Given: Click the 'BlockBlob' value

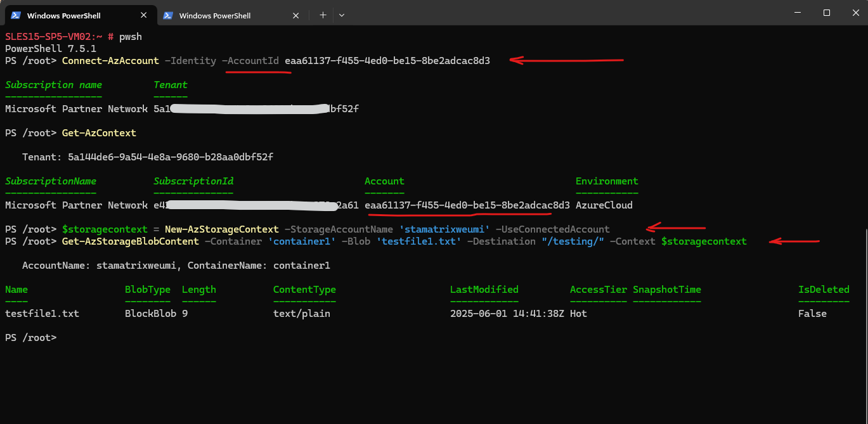Looking at the screenshot, I should 150,314.
